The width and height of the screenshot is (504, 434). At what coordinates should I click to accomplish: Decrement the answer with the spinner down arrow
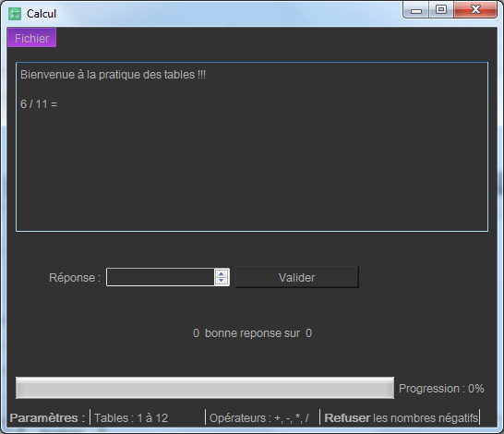(222, 281)
